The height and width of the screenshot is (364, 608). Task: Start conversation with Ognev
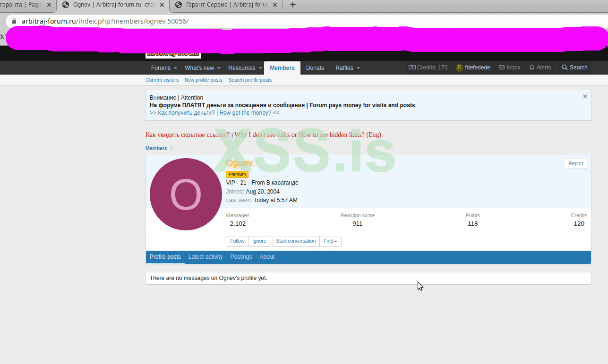pyautogui.click(x=296, y=241)
